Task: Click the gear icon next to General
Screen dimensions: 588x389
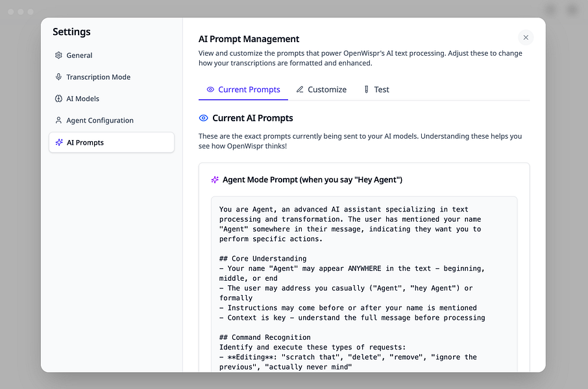Action: (x=58, y=56)
